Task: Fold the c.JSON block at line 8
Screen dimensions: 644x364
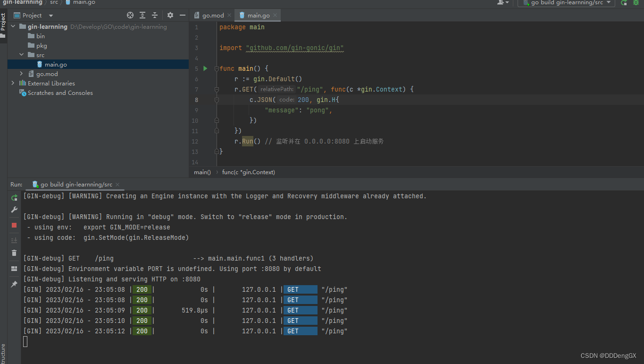Action: click(217, 100)
